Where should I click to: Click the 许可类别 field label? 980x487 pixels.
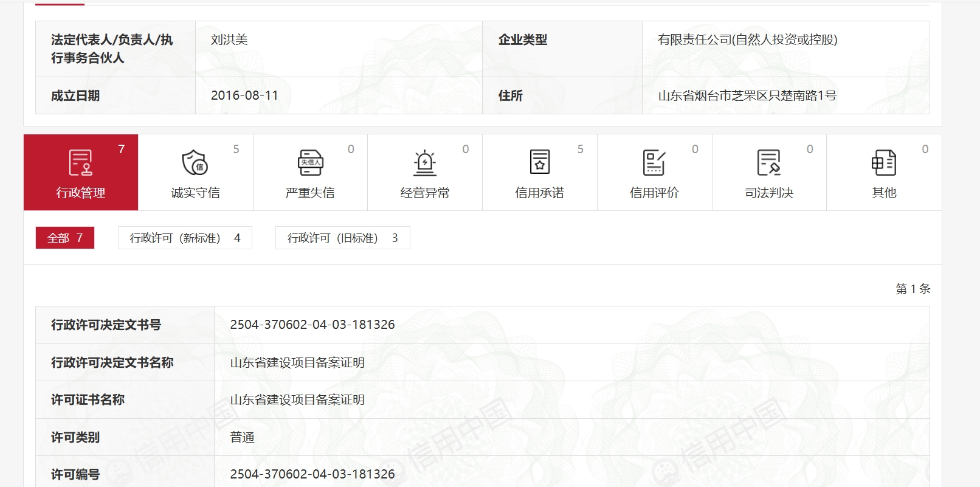[75, 437]
